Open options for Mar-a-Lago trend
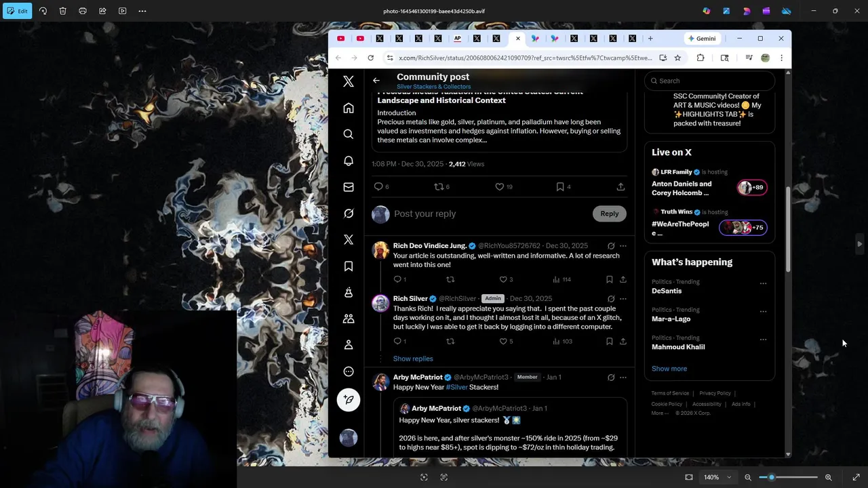Viewport: 868px width, 488px height. [x=763, y=312]
